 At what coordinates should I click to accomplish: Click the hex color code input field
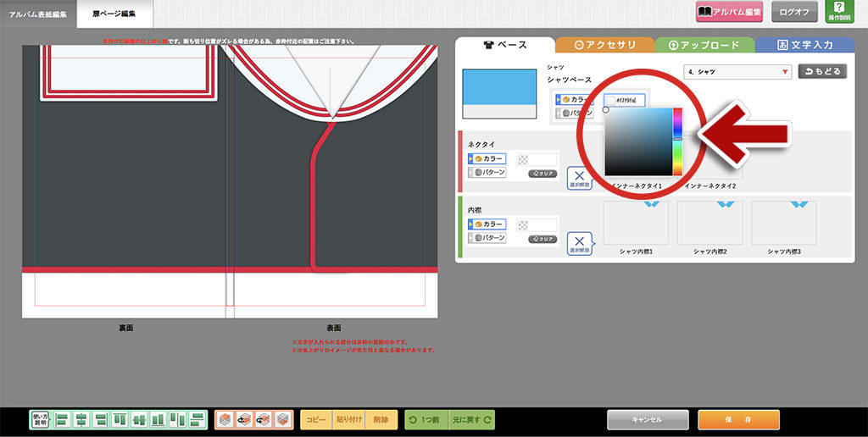click(625, 100)
